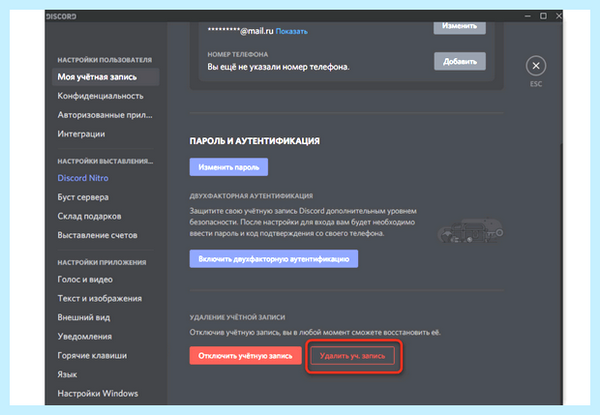Image resolution: width=600 pixels, height=415 pixels.
Task: Click the Изменить пароль button
Action: 229,167
